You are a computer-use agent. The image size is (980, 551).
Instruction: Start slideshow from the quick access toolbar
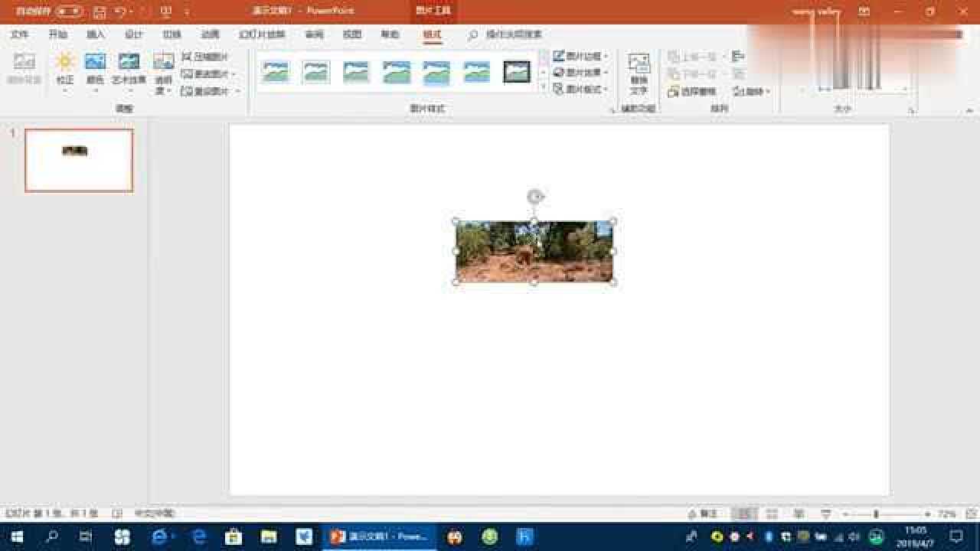166,11
